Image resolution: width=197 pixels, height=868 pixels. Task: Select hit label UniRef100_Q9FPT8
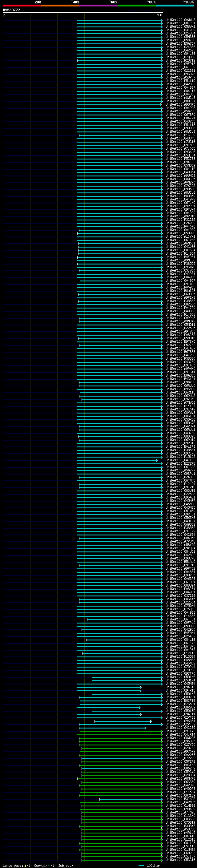click(x=180, y=64)
